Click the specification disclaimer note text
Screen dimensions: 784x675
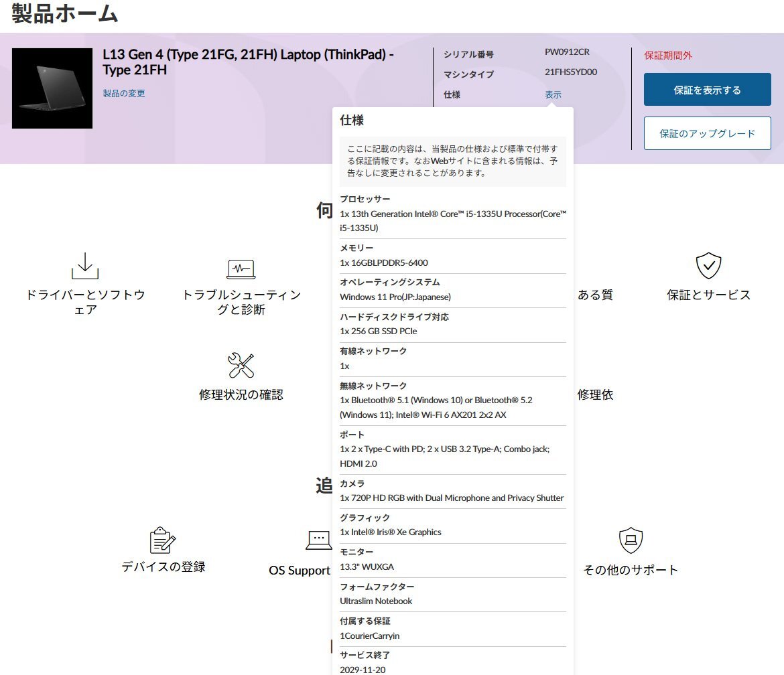(x=452, y=161)
